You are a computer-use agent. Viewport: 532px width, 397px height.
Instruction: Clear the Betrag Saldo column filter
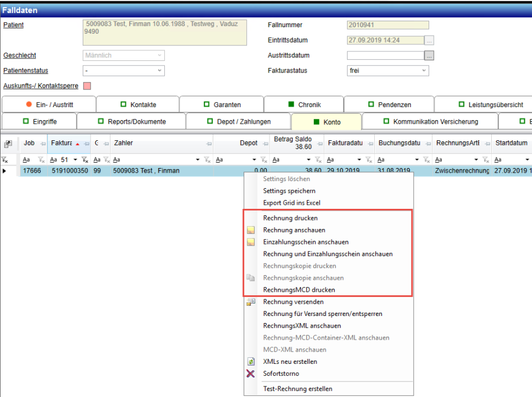[x=318, y=160]
